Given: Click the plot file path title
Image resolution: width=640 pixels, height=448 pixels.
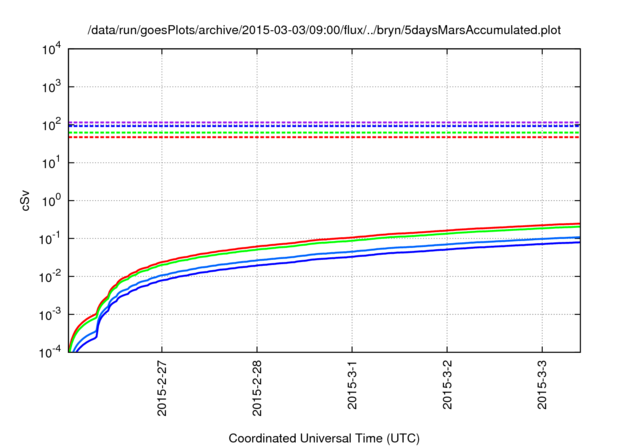Looking at the screenshot, I should click(324, 30).
